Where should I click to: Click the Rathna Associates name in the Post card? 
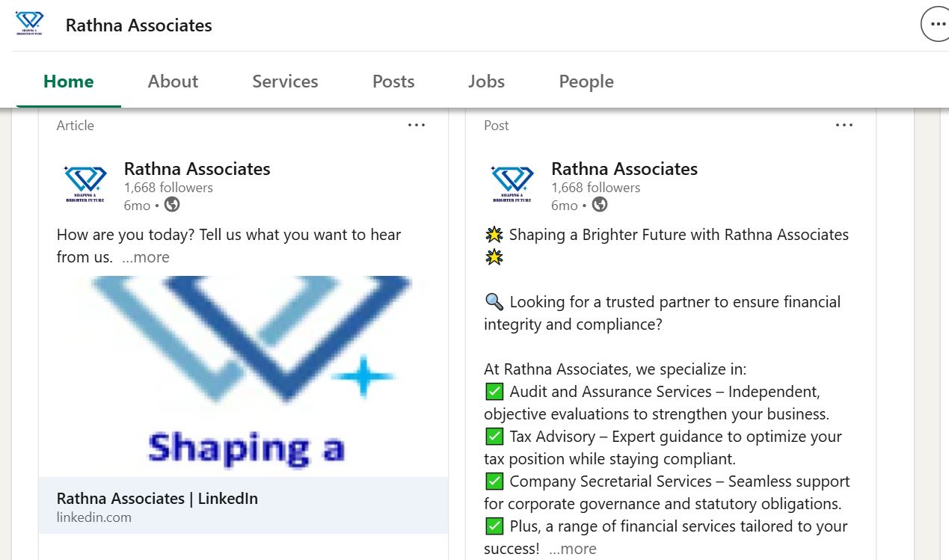[624, 169]
